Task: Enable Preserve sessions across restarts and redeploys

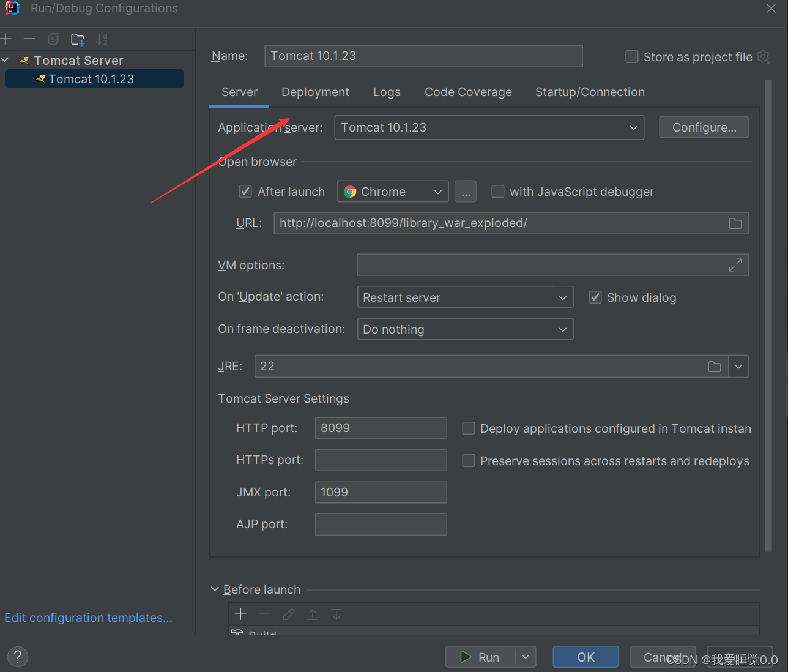Action: tap(469, 461)
